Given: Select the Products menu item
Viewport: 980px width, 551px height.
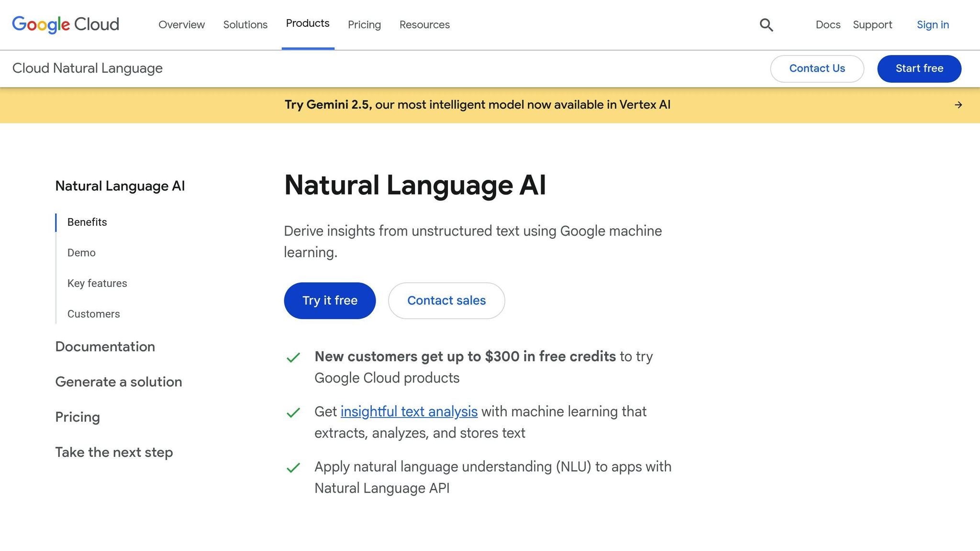Looking at the screenshot, I should 308,23.
